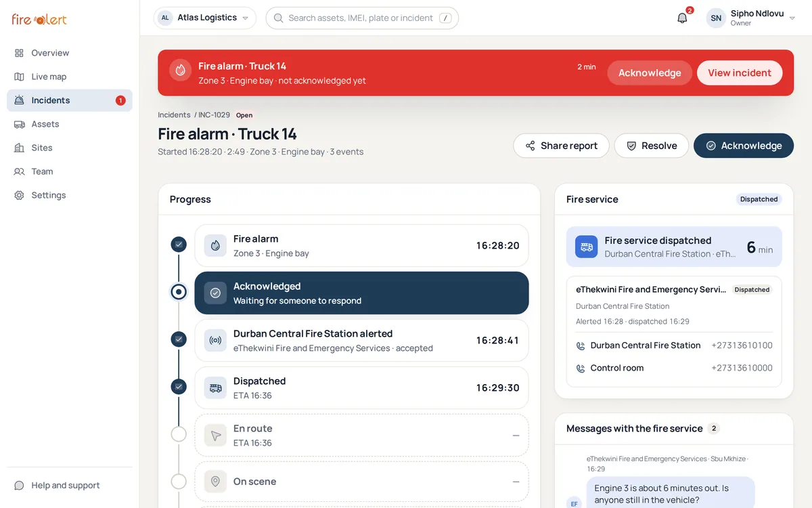The image size is (812, 508).
Task: Open the Atlas Logistics organization dropdown
Action: [205, 18]
